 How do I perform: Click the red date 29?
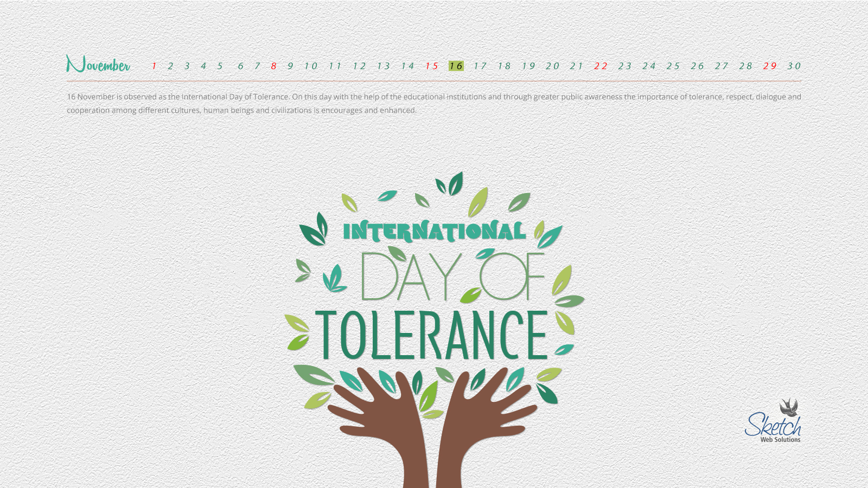point(770,66)
